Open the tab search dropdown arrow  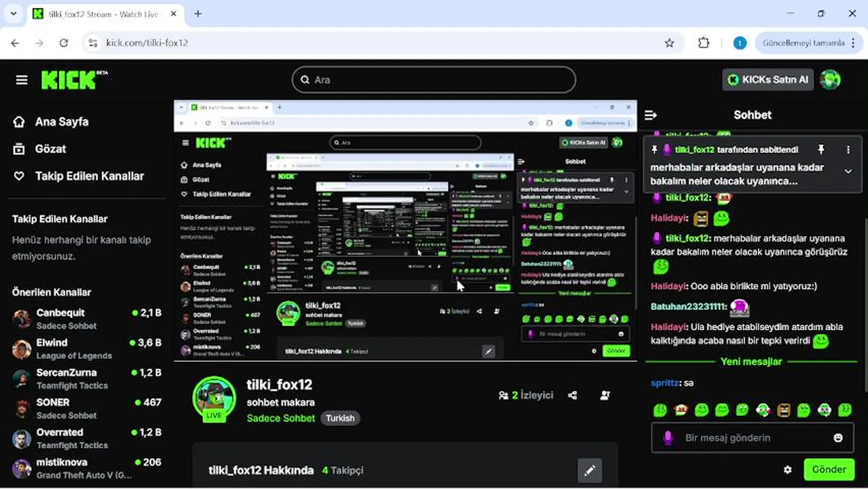[13, 14]
